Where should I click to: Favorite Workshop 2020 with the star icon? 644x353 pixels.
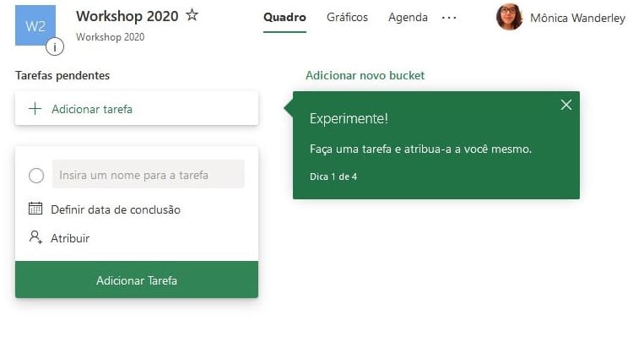tap(192, 15)
